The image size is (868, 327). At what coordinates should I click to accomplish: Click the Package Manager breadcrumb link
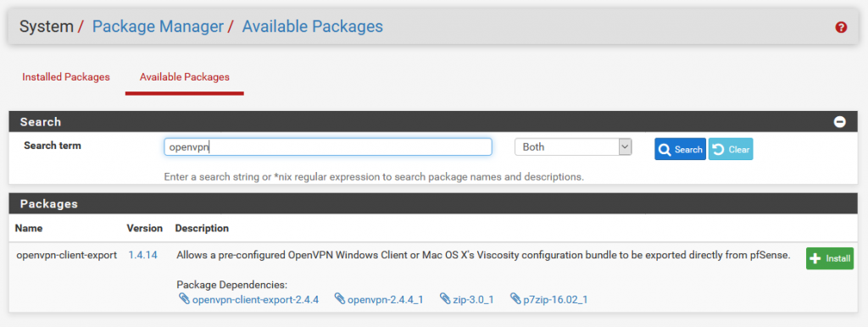coord(158,26)
